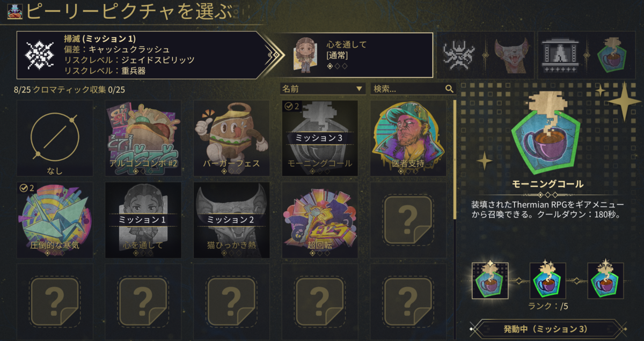Open the 名前 sort dropdown

tap(323, 88)
